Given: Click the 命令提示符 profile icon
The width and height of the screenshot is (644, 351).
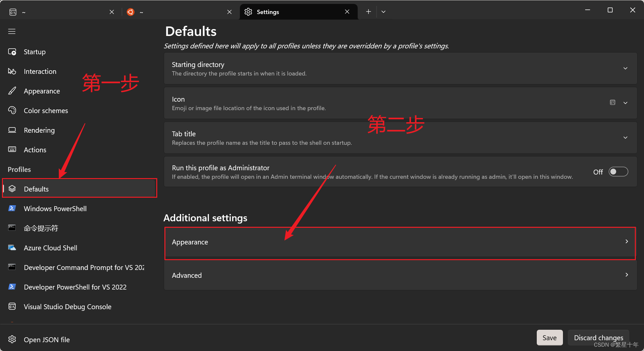Looking at the screenshot, I should coord(12,228).
